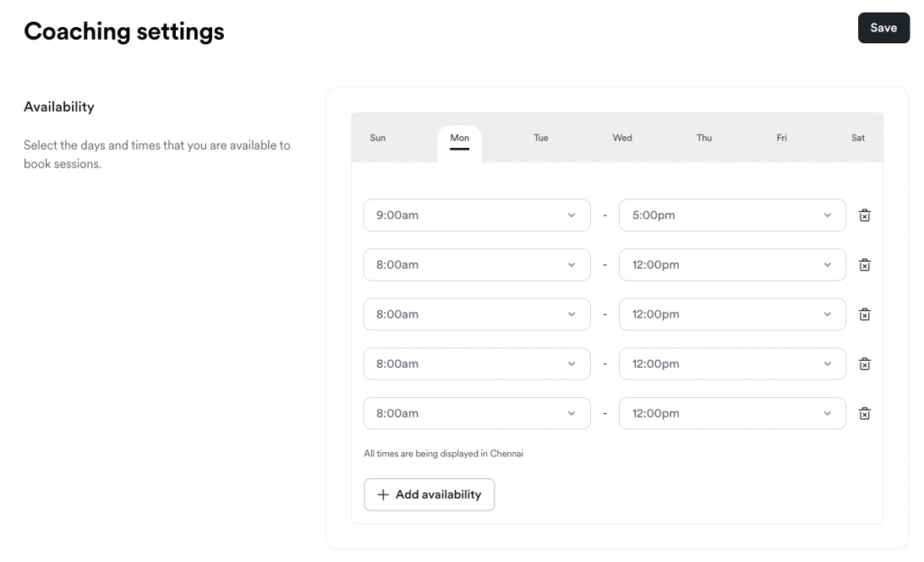This screenshot has width=924, height=562.
Task: Select the Tue day tab
Action: (x=541, y=138)
